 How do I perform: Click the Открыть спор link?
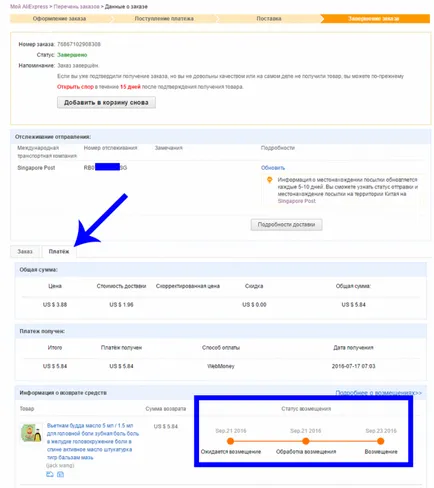point(75,87)
